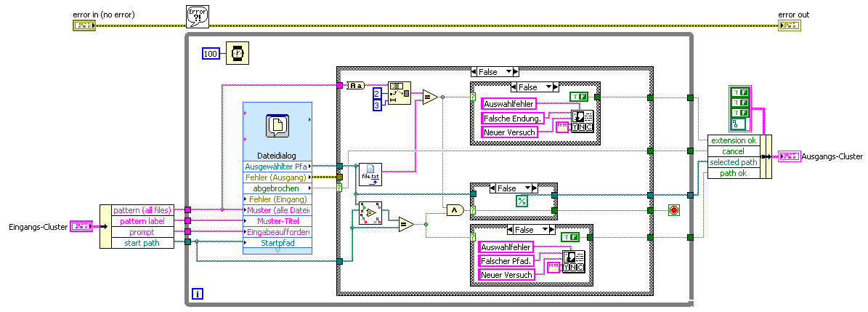This screenshot has width=868, height=312.
Task: Select 'pattern (all files)' unbundle element
Action: pos(143,210)
